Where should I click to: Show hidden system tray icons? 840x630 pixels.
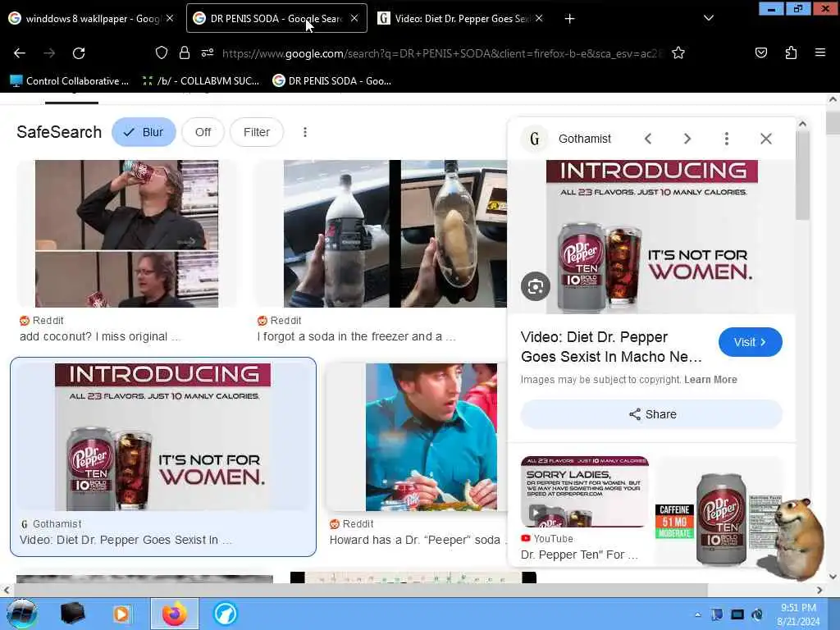coord(697,614)
